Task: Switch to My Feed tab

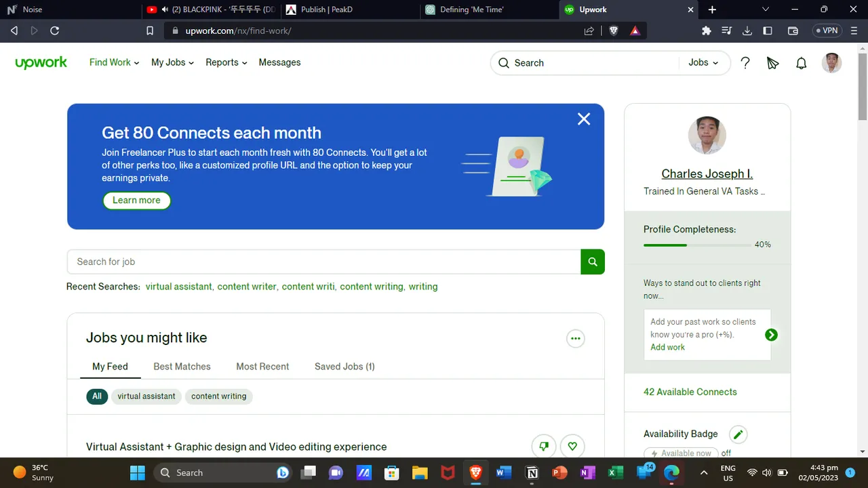Action: [x=110, y=367]
